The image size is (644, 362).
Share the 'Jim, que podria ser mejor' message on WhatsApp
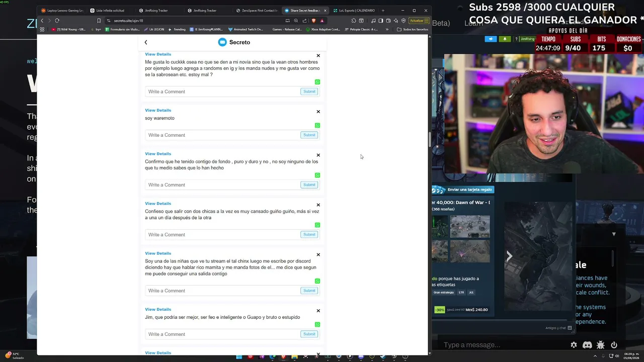click(x=317, y=324)
